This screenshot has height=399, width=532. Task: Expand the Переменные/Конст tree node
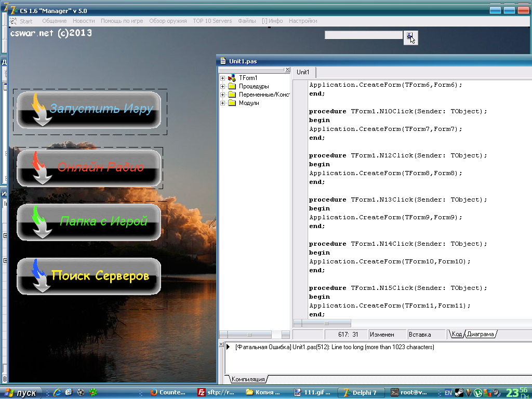(222, 95)
